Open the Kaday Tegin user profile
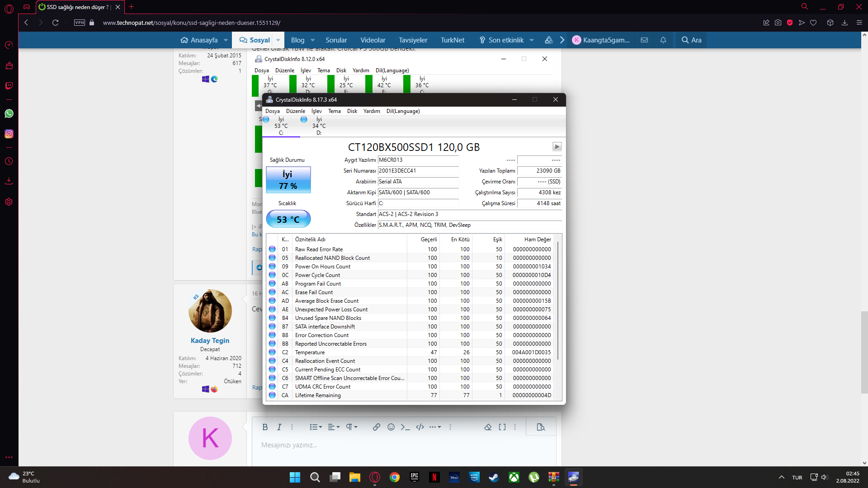868x488 pixels. (210, 341)
